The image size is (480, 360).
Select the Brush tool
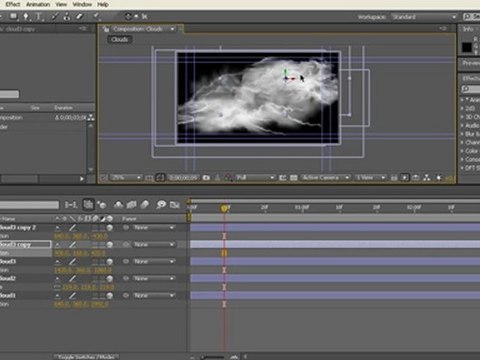click(x=55, y=16)
